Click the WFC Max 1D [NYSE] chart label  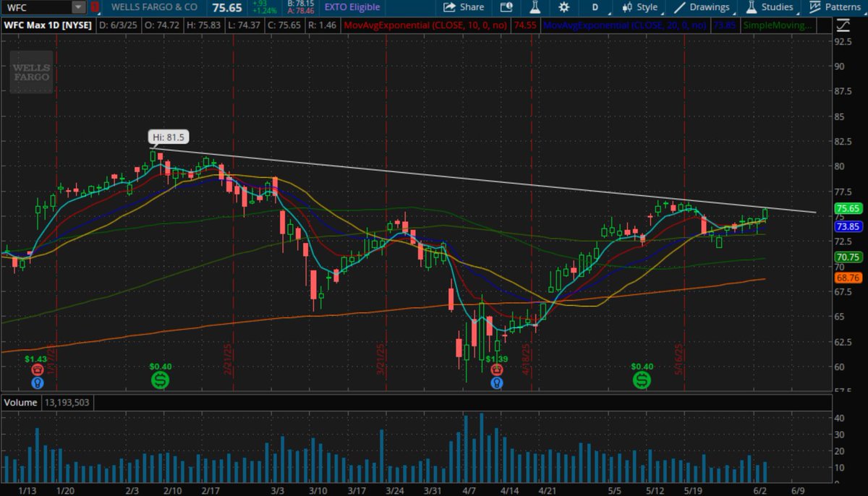pyautogui.click(x=48, y=25)
